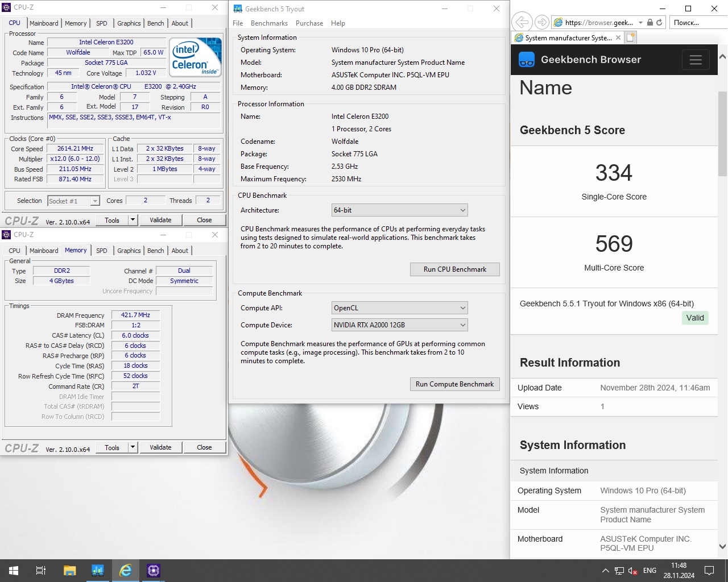Screen dimensions: 728x582
Task: Click the top CPU-Z window title icon
Action: point(7,7)
